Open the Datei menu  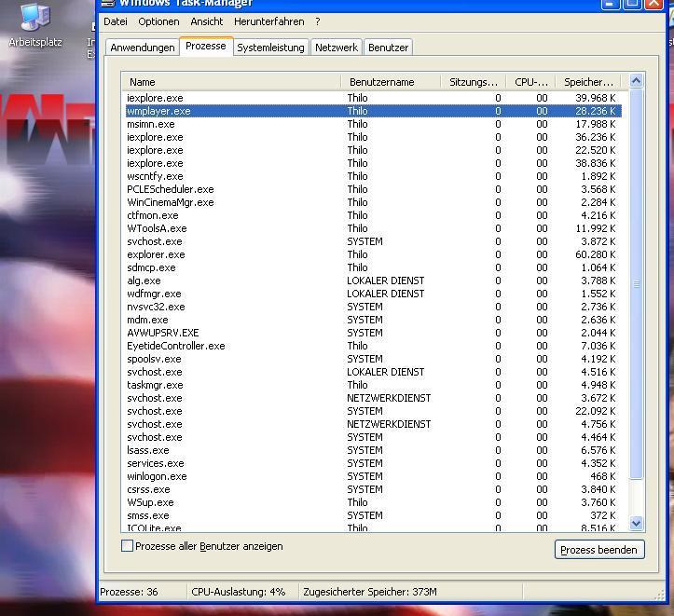pyautogui.click(x=116, y=21)
